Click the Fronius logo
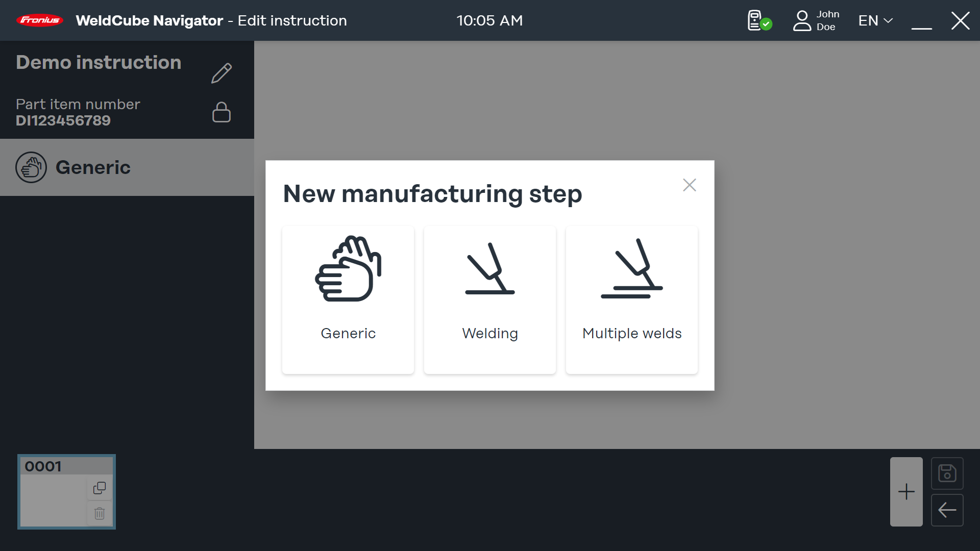 click(x=40, y=20)
